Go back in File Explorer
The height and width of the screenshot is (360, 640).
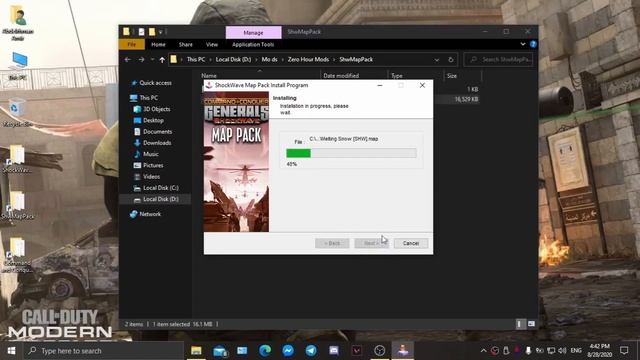tap(128, 60)
